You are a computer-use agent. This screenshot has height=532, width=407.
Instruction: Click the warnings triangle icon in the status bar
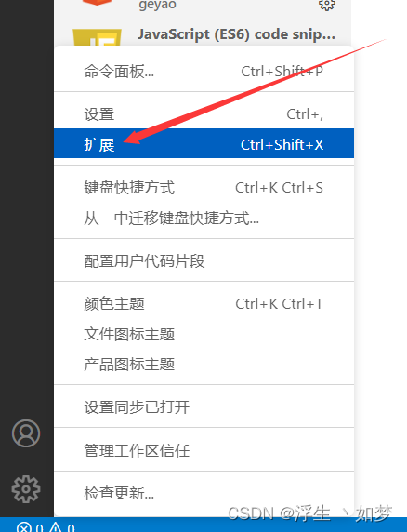pyautogui.click(x=55, y=527)
